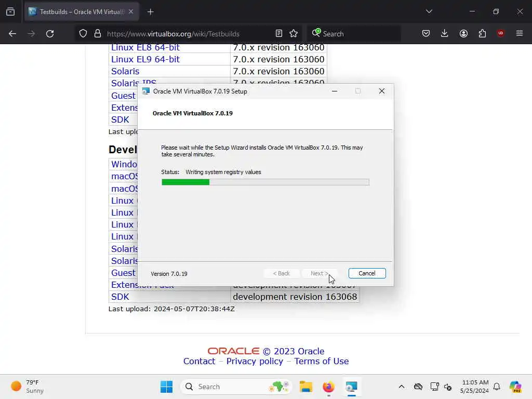Switch to Firefox in taskbar

coord(328,387)
